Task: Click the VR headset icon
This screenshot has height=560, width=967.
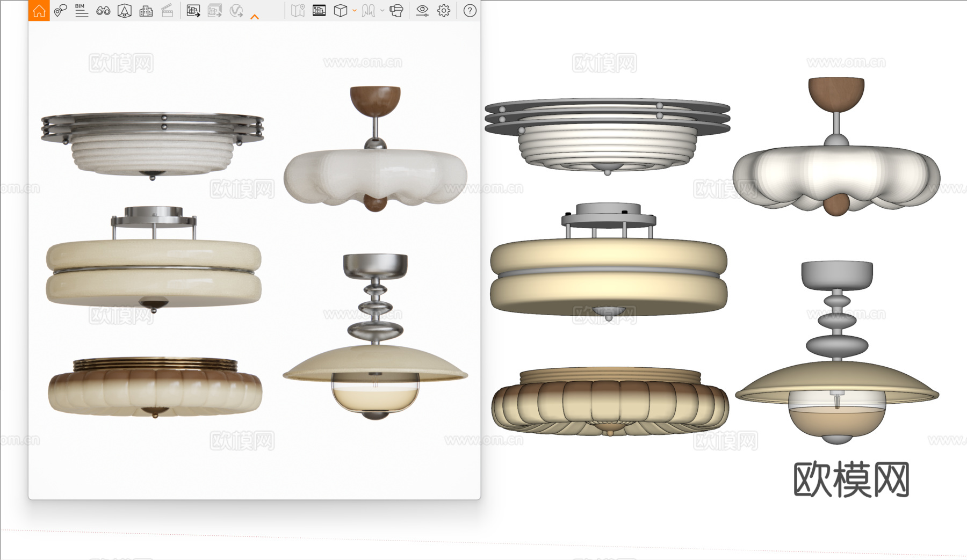Action: coord(396,11)
